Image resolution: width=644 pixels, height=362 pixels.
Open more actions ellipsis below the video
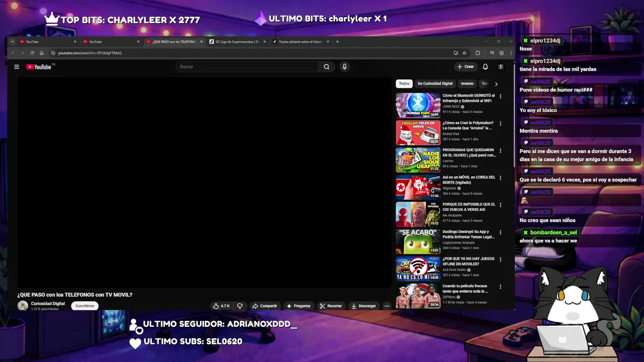tap(387, 306)
